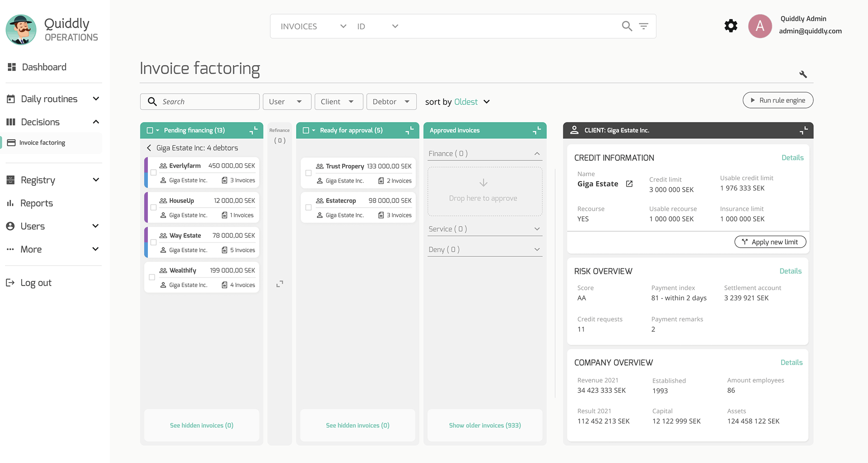Click the Quiddly mascot logo
Screen dimensions: 868x463
point(21,29)
